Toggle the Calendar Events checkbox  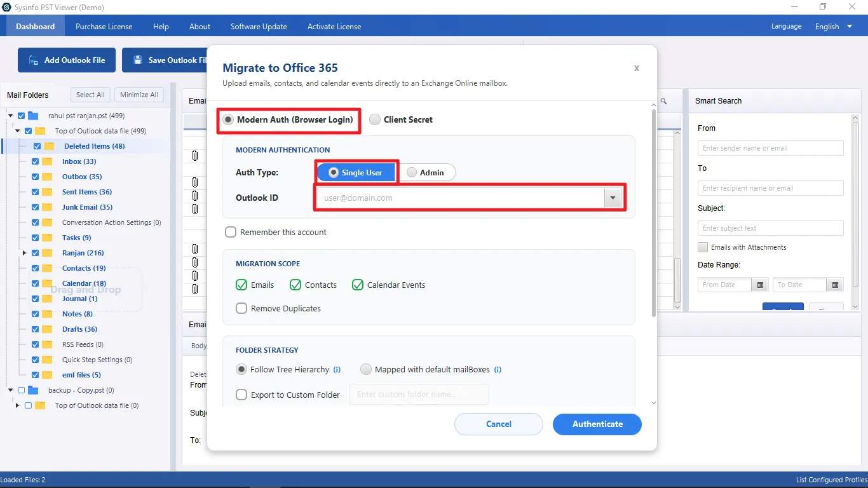click(x=358, y=285)
